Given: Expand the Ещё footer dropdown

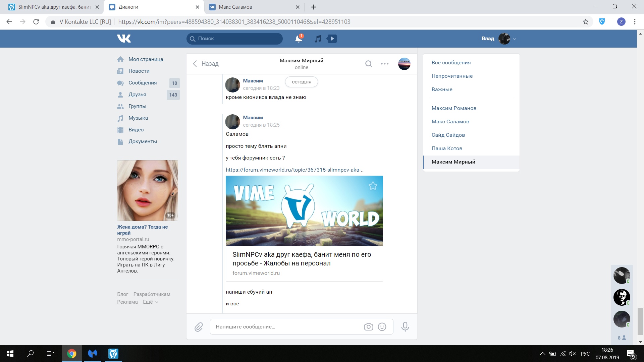Looking at the screenshot, I should (x=150, y=302).
